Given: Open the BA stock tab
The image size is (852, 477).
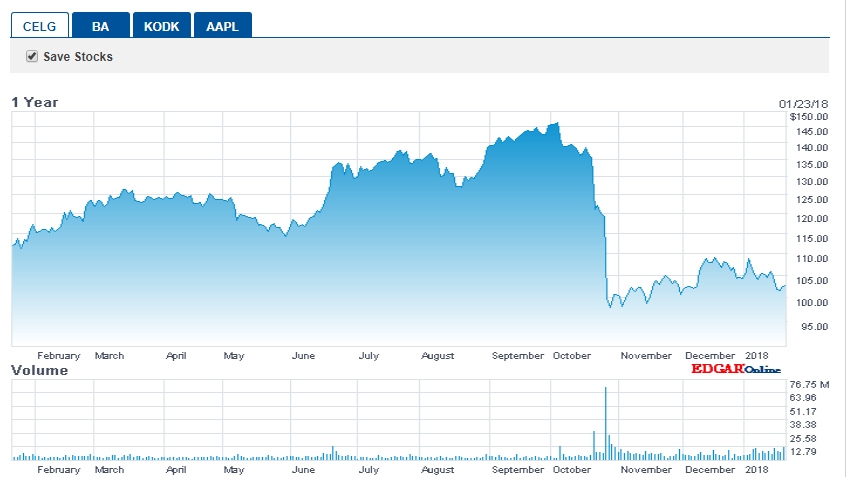Looking at the screenshot, I should point(101,26).
